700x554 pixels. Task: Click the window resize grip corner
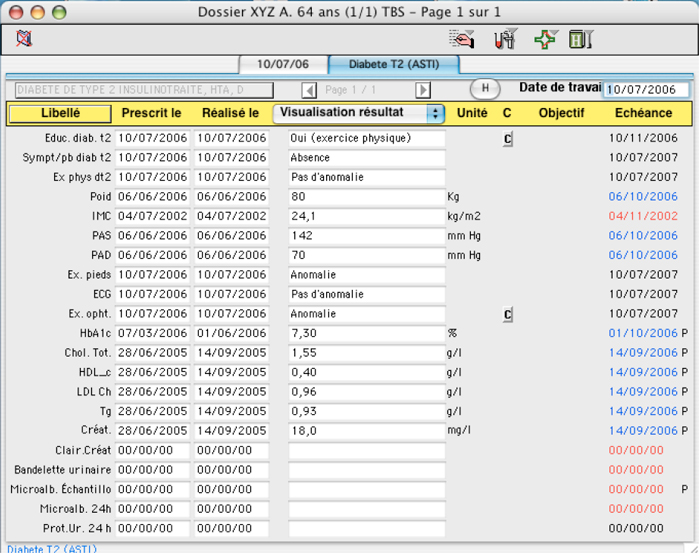point(692,548)
